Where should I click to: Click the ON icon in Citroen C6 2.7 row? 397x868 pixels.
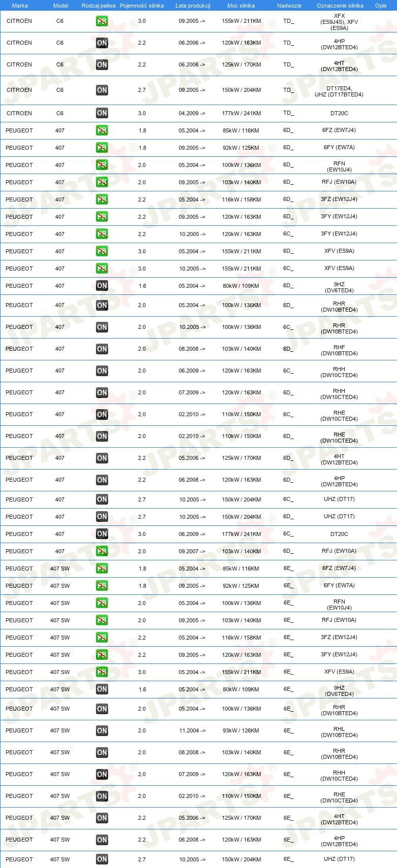click(x=102, y=90)
